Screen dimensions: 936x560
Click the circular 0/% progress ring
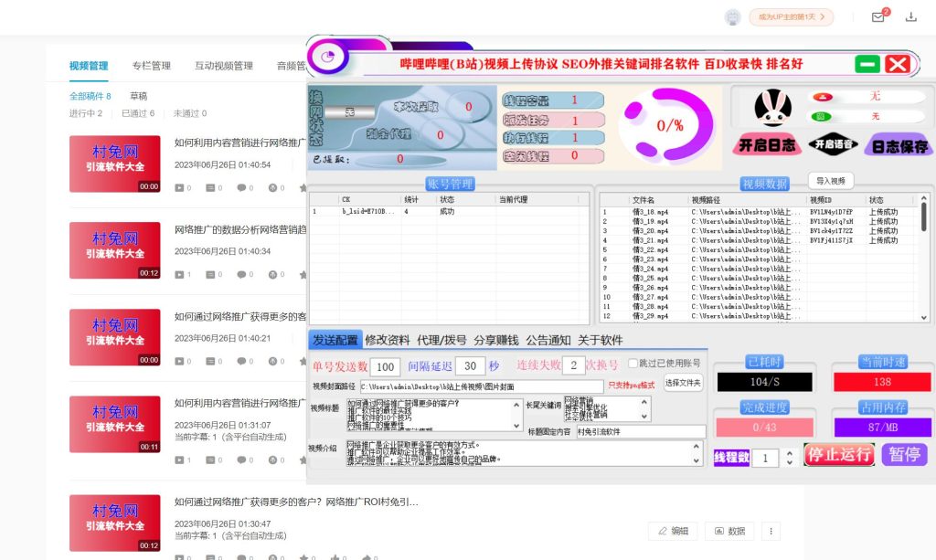[x=669, y=124]
